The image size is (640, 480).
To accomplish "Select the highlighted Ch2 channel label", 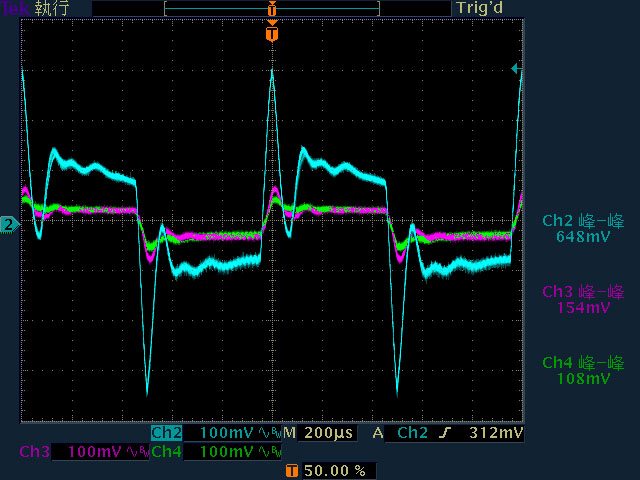I will pos(166,433).
